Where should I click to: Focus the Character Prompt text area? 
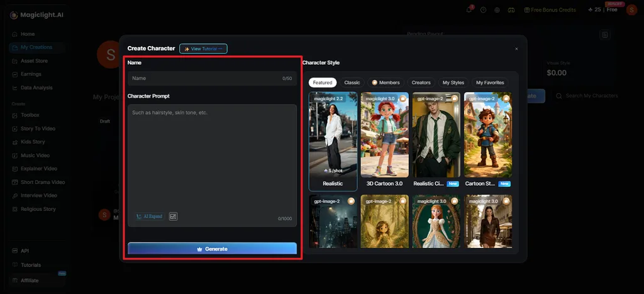(212, 166)
